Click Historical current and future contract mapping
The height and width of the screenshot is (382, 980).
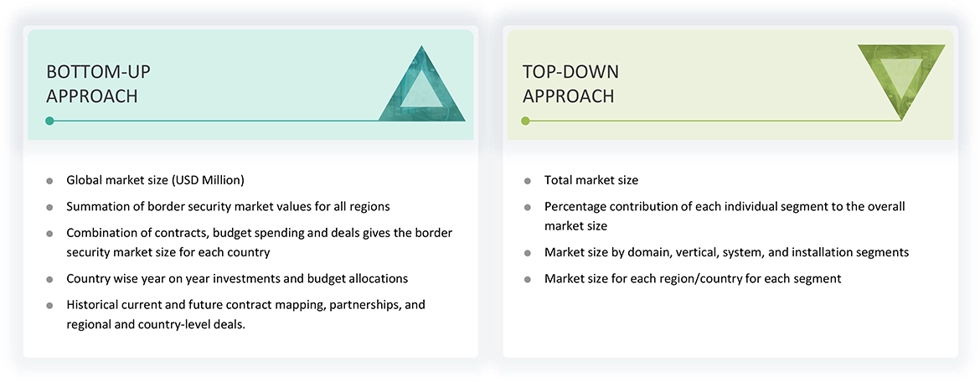tap(245, 305)
